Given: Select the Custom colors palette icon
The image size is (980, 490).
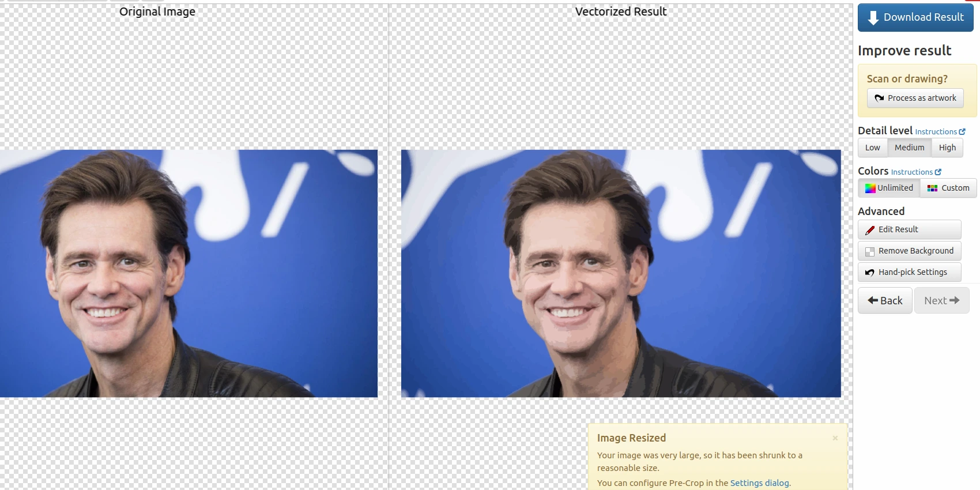Looking at the screenshot, I should [x=932, y=188].
